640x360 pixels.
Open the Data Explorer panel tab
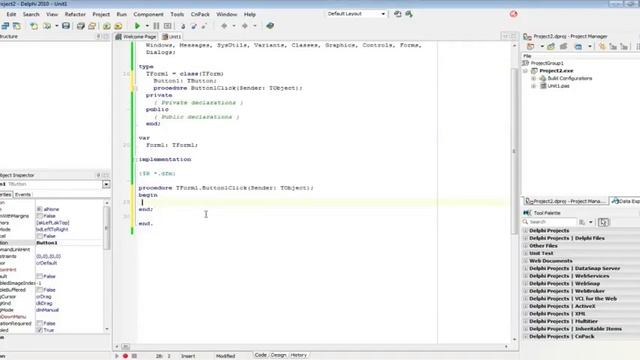[x=625, y=201]
